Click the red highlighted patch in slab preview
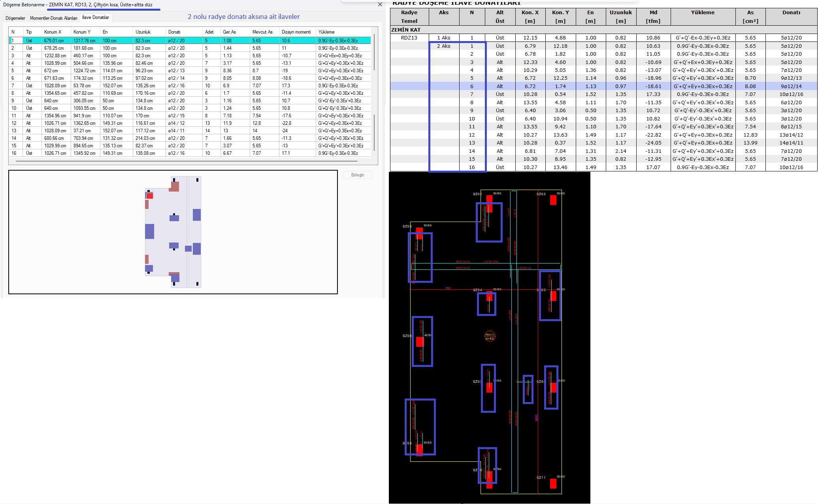 click(x=150, y=196)
